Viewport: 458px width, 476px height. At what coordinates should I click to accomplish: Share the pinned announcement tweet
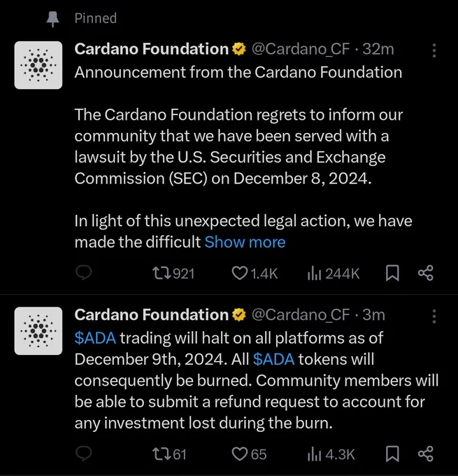[425, 274]
